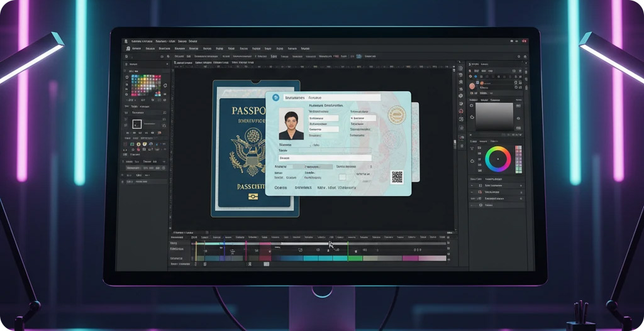The height and width of the screenshot is (331, 644).
Task: Open the color swatch grid in the left panel
Action: point(146,85)
